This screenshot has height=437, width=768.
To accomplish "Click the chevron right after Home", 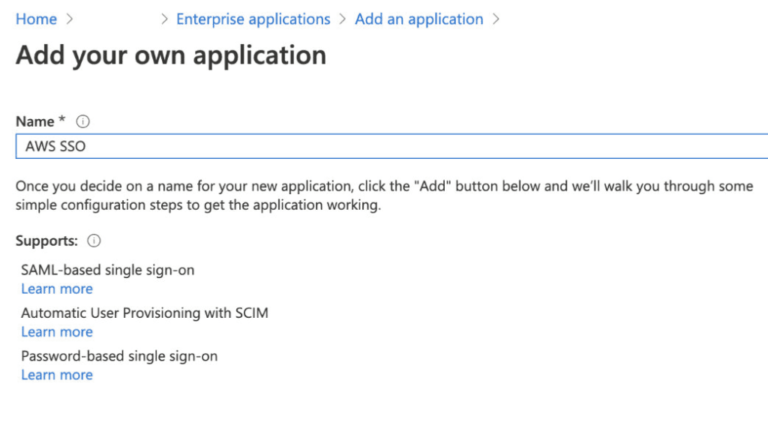I will point(69,19).
